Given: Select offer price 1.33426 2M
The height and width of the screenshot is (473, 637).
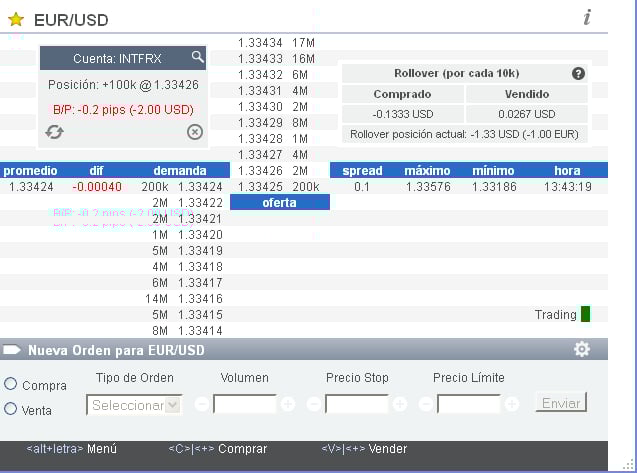Looking at the screenshot, I should pyautogui.click(x=273, y=171).
